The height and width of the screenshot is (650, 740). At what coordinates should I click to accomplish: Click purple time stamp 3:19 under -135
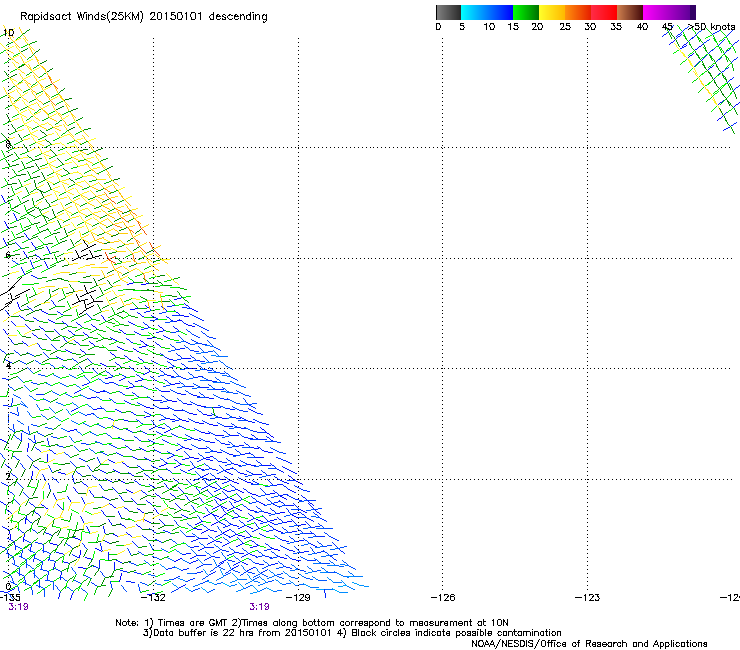[18, 607]
